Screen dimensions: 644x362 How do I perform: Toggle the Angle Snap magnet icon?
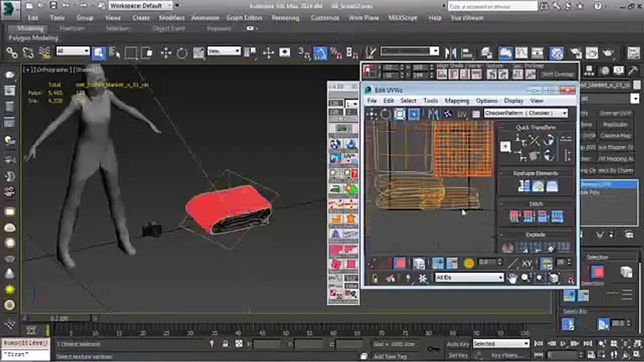coord(320,52)
